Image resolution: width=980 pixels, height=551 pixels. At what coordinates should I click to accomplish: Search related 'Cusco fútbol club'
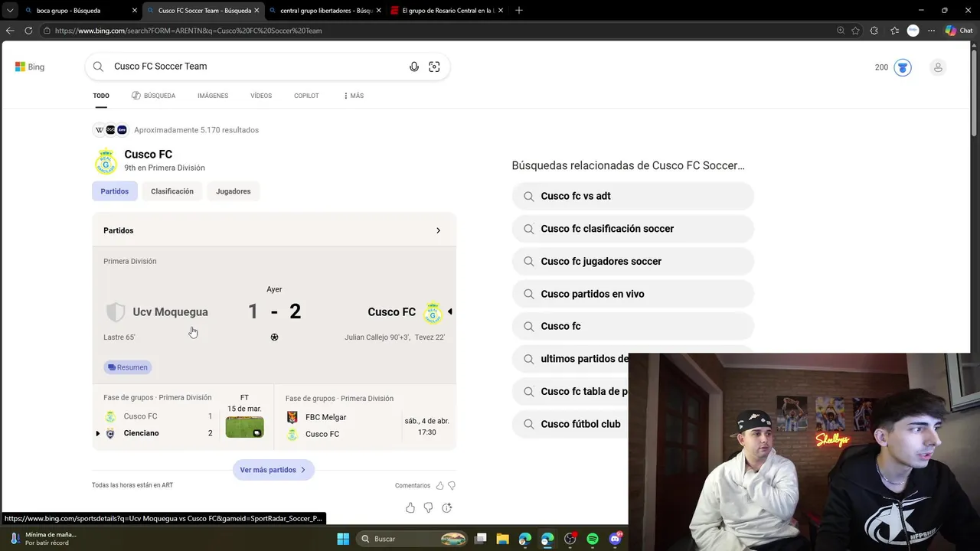[570, 424]
